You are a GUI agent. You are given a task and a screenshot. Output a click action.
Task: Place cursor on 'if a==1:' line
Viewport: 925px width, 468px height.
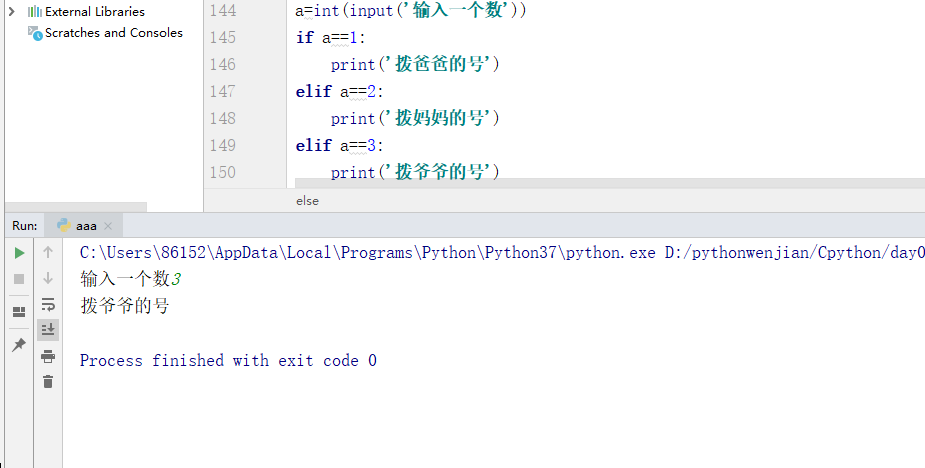pos(330,37)
